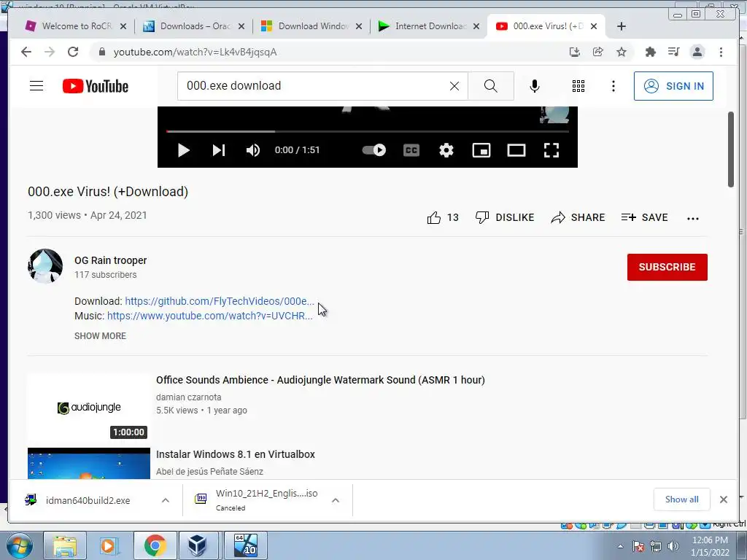The height and width of the screenshot is (560, 747).
Task: Play the YouTube video
Action: pyautogui.click(x=183, y=150)
